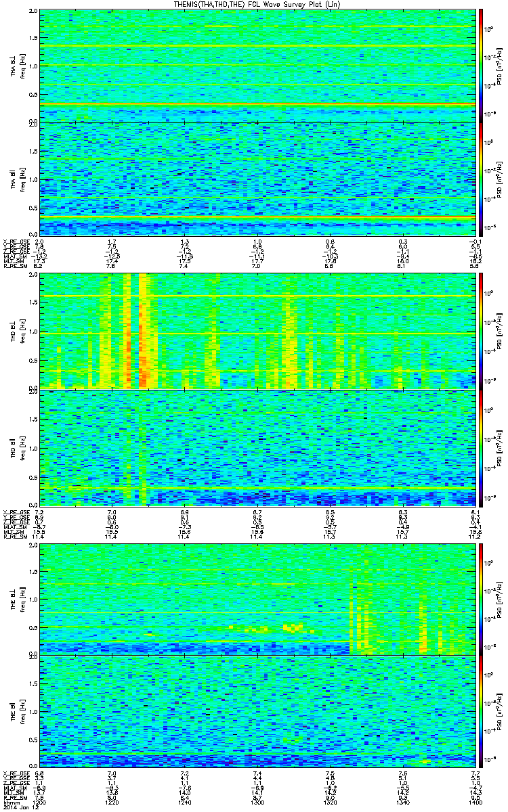Click the 1320 time tick label
Screen dimensions: 508x812
(329, 803)
